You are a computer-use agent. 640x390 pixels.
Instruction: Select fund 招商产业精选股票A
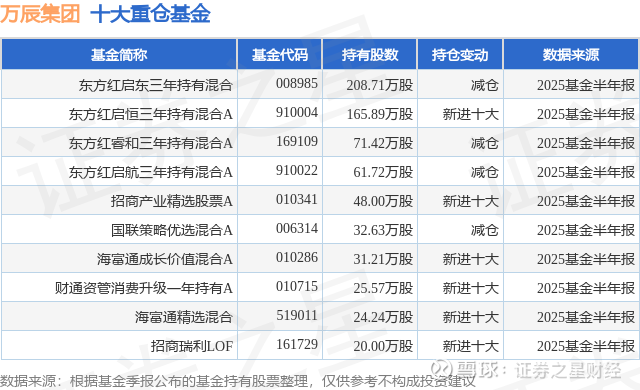coord(171,201)
